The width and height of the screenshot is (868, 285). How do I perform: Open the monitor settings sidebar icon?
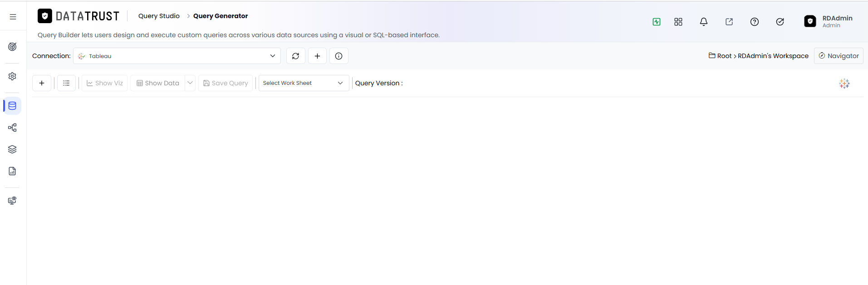pos(12,201)
